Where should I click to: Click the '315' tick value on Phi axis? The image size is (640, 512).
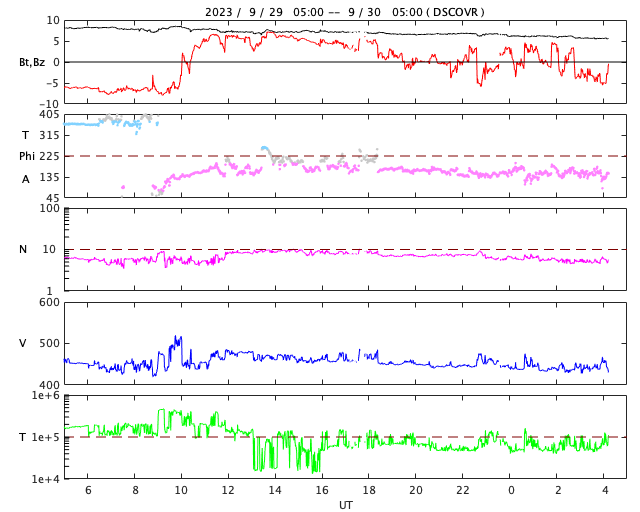49,135
